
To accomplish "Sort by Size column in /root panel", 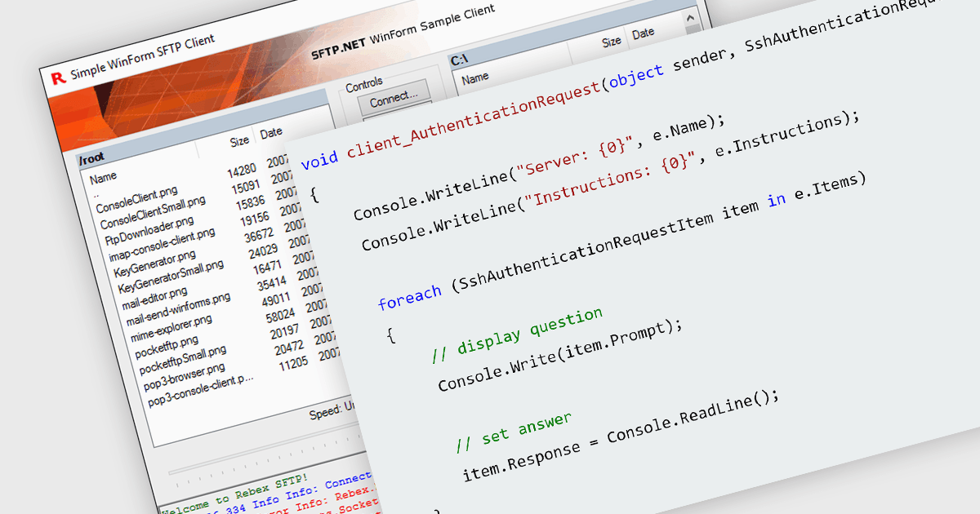I will click(x=239, y=141).
